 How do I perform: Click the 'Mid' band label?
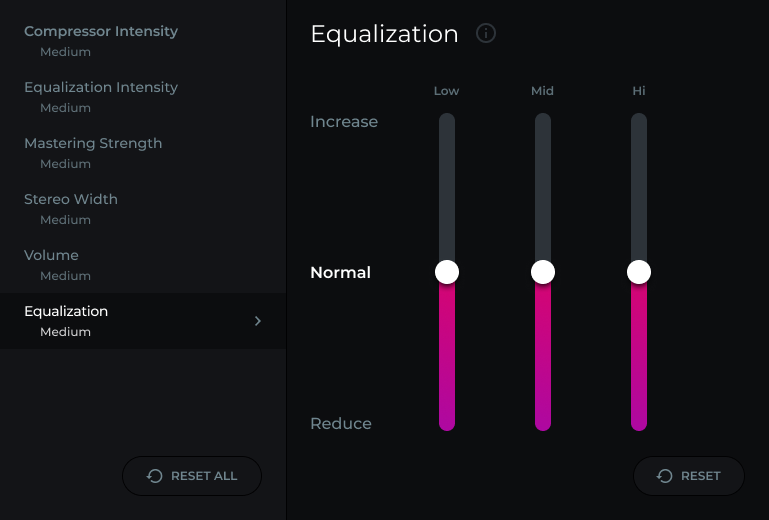[x=542, y=91]
